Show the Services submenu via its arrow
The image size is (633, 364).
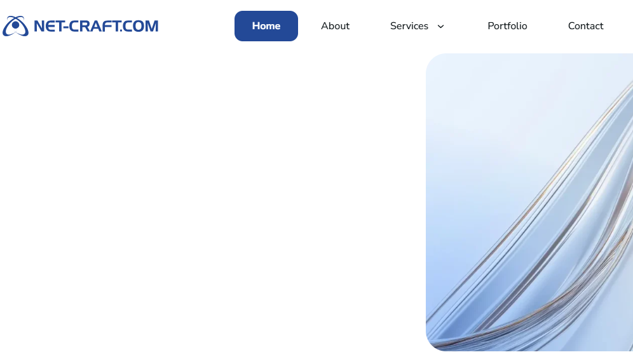point(441,27)
